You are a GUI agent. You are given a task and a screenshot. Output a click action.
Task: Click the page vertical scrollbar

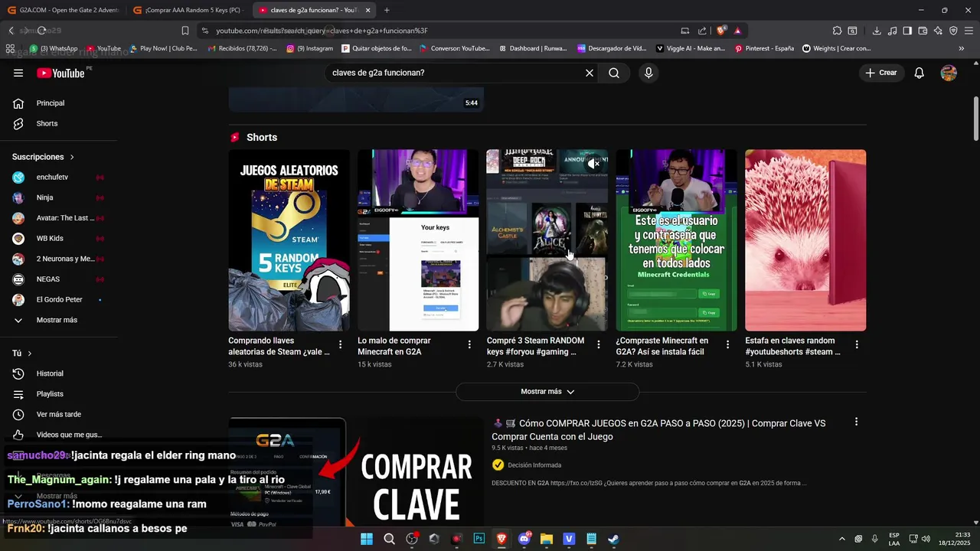(x=975, y=119)
